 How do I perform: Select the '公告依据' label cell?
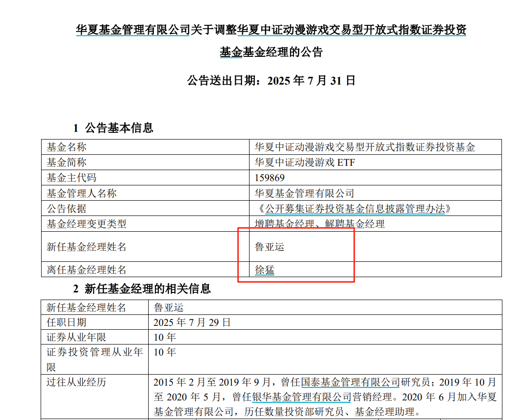(145, 208)
